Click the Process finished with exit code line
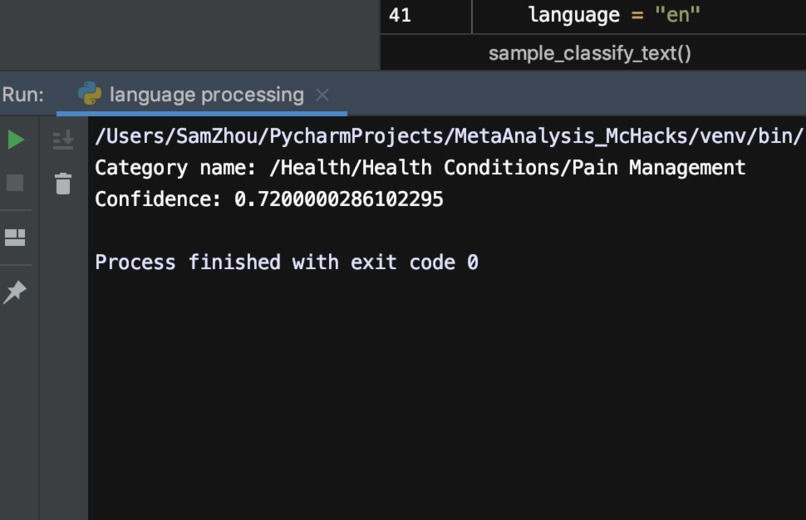The image size is (806, 520). click(x=287, y=263)
